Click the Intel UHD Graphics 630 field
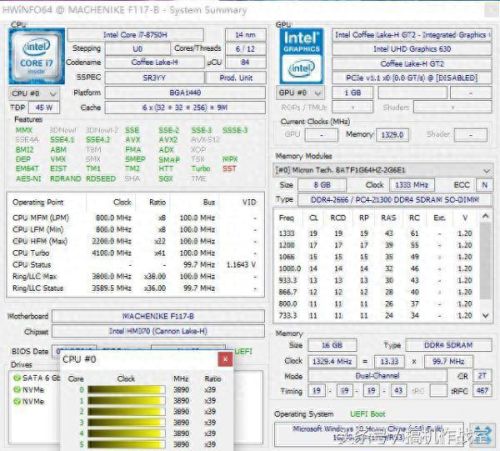The image size is (500, 451). pos(412,49)
